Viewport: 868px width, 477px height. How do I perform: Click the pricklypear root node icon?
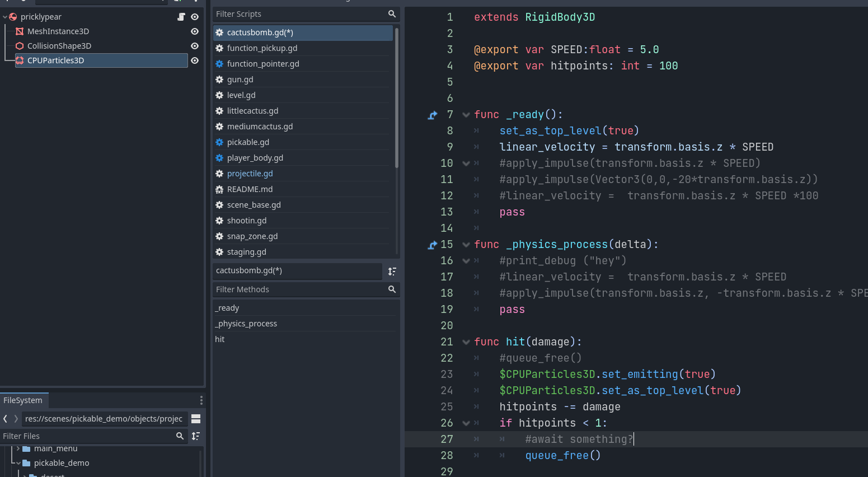pos(13,17)
